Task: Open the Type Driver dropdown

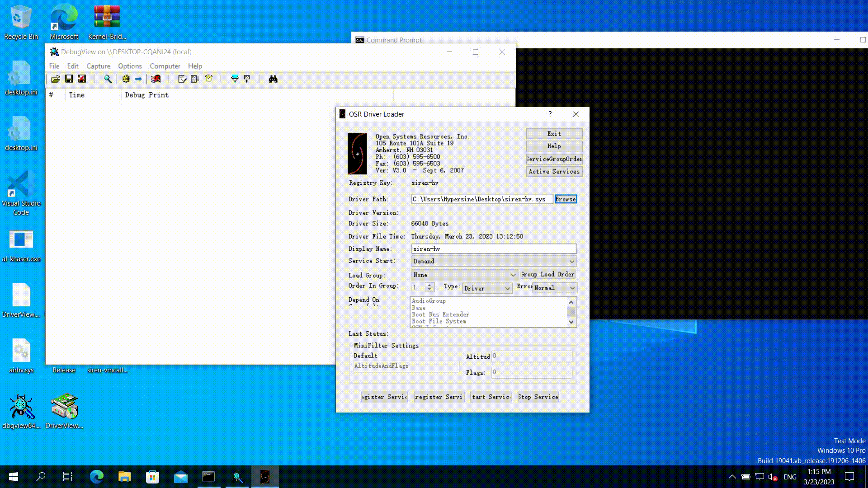Action: point(507,288)
